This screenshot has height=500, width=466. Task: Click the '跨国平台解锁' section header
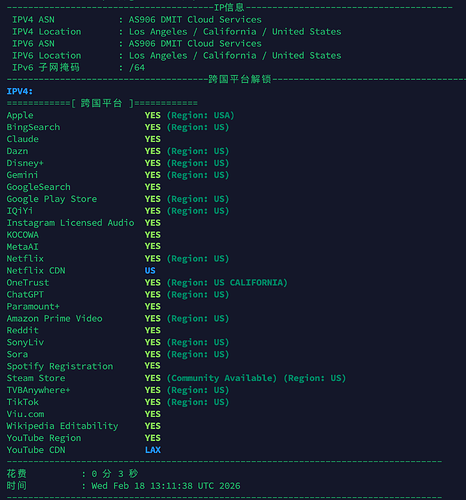pos(240,79)
